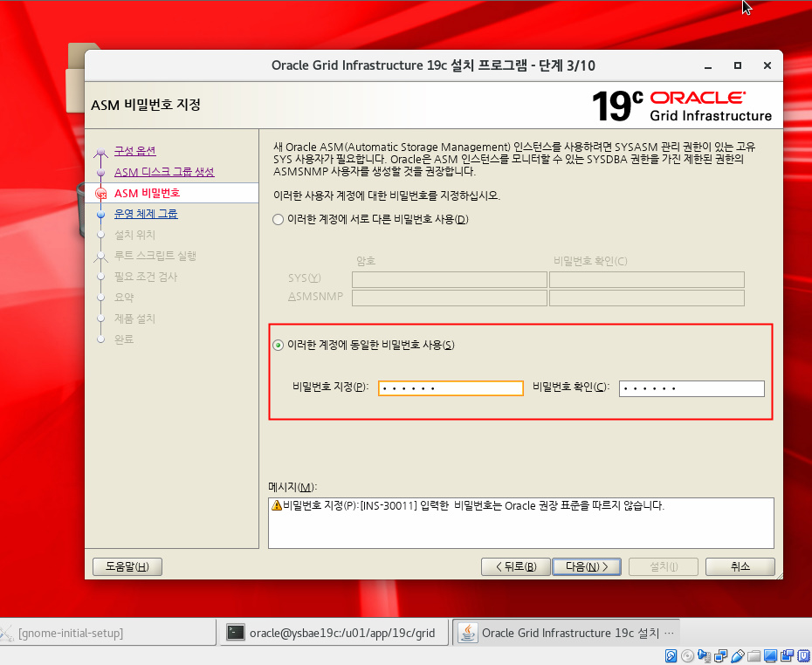Click the terminal icon in the taskbar
The height and width of the screenshot is (665, 812).
pos(236,633)
